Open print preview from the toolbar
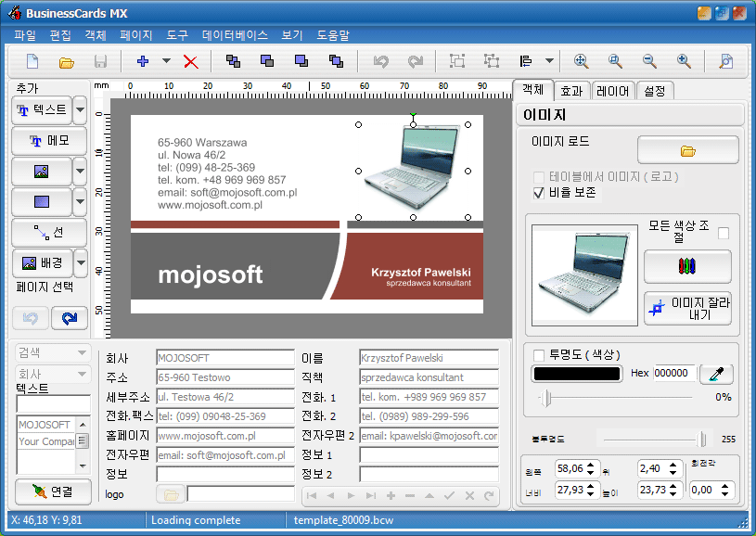756x536 pixels. (725, 61)
